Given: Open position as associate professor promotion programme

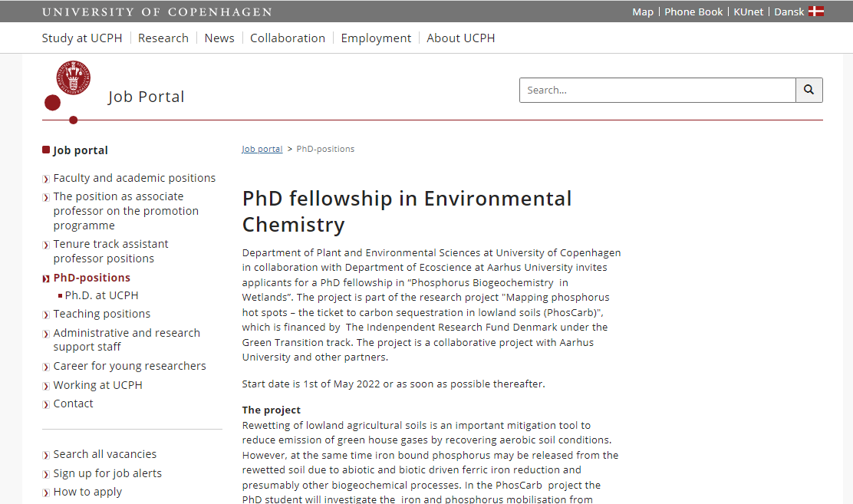Looking at the screenshot, I should [127, 211].
